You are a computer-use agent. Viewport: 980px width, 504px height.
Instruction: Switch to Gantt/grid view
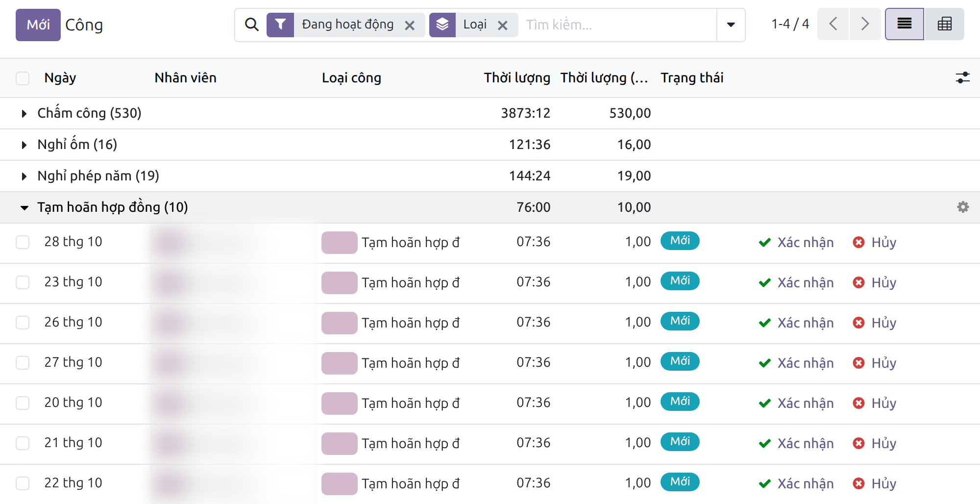point(944,24)
